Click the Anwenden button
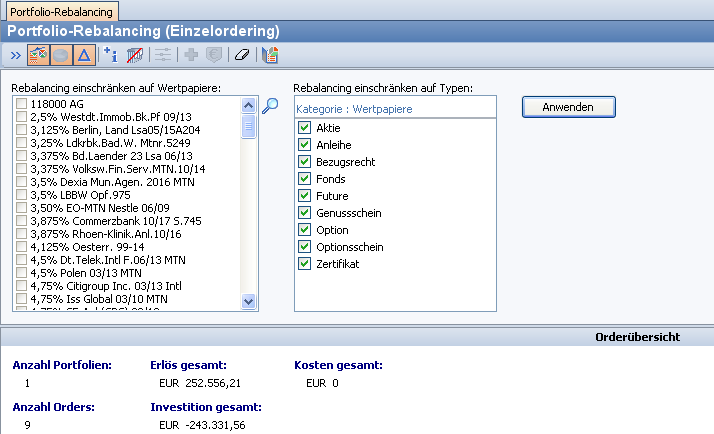 coord(568,106)
